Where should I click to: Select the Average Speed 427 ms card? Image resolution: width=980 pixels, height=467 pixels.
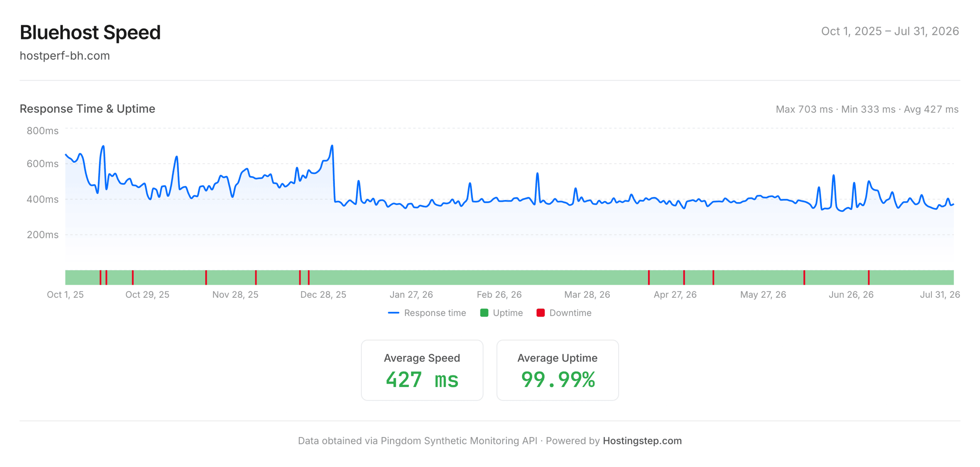point(422,370)
